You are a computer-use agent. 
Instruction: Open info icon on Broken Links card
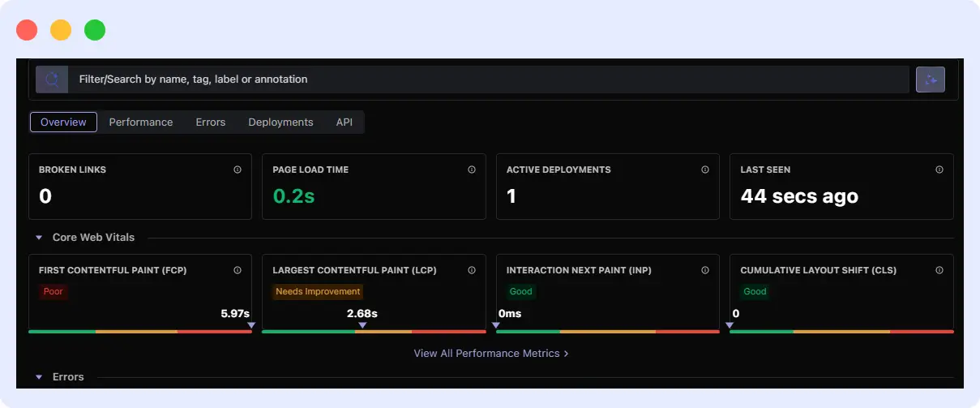click(x=238, y=170)
